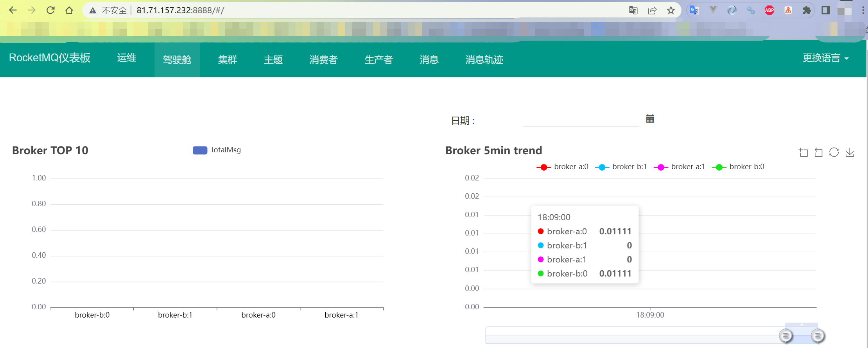Image resolution: width=868 pixels, height=348 pixels.
Task: Open the 消息轨迹 tab
Action: (x=484, y=60)
